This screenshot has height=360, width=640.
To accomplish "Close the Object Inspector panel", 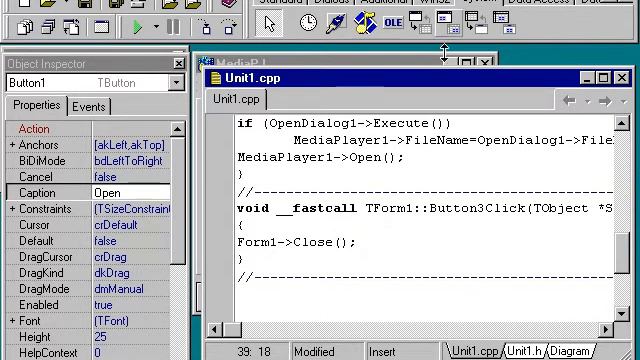I will [x=179, y=63].
